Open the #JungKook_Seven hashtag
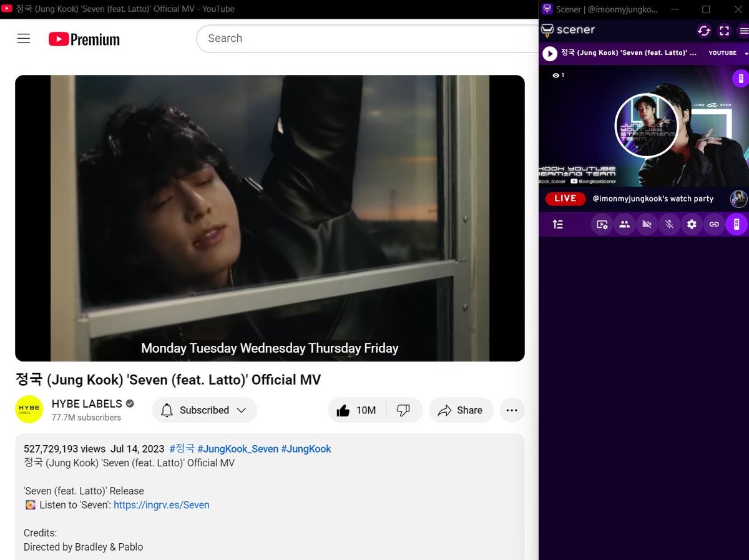 click(238, 449)
